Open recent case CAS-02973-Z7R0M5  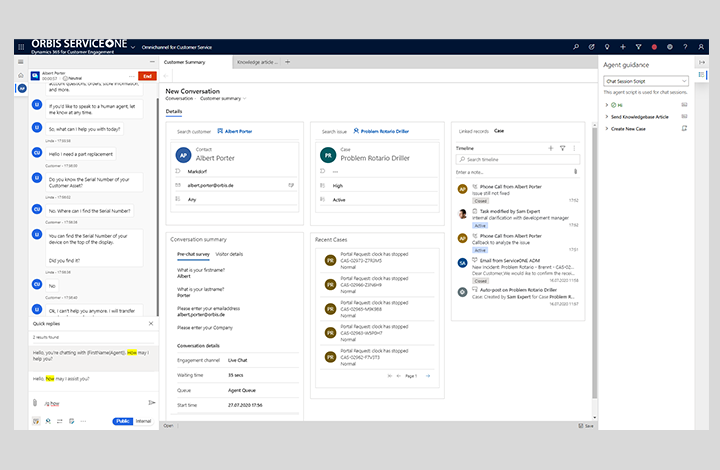(x=377, y=261)
